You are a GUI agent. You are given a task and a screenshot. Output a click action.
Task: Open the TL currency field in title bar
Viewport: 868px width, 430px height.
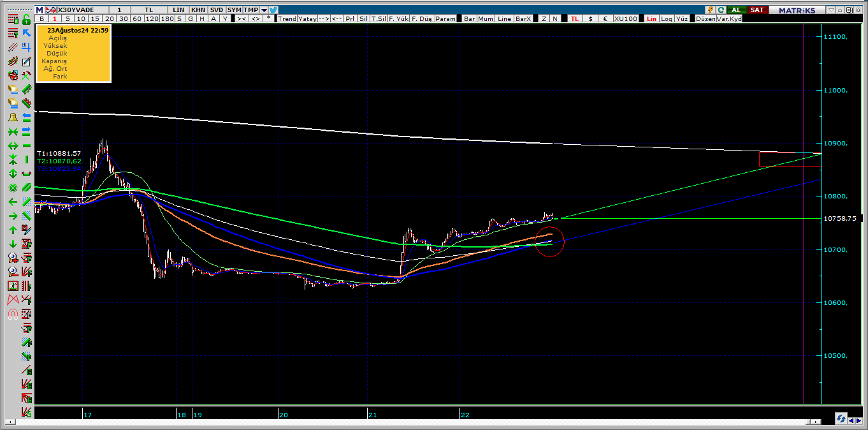(148, 10)
